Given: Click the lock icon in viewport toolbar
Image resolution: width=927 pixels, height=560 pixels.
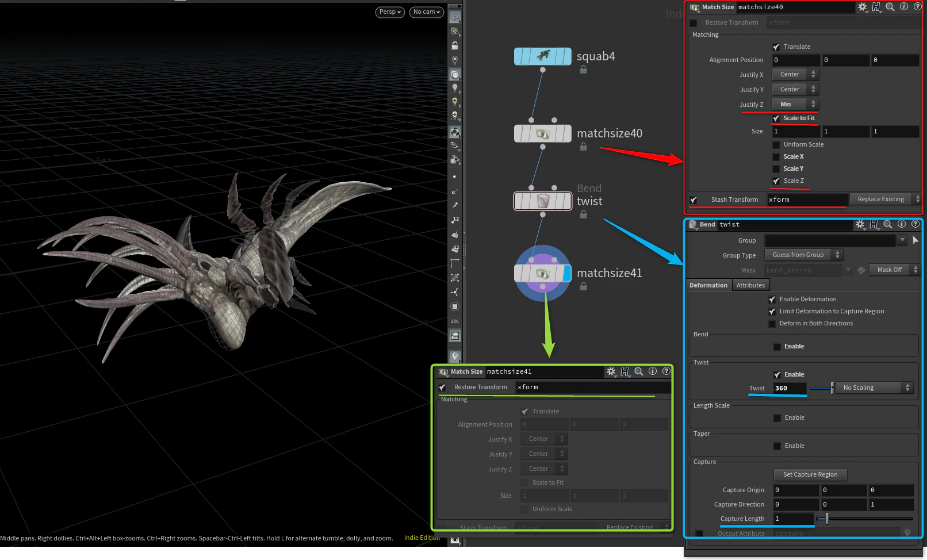Looking at the screenshot, I should [455, 45].
